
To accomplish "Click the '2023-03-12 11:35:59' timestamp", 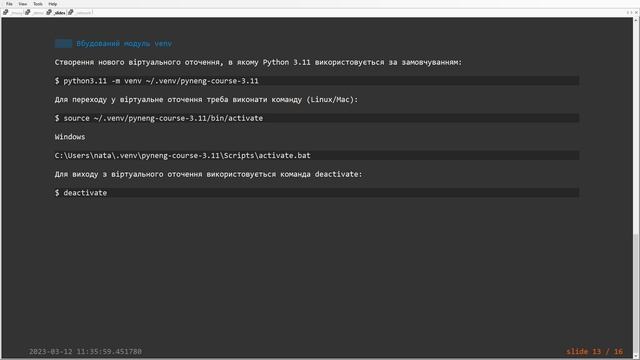I will click(x=85, y=351).
